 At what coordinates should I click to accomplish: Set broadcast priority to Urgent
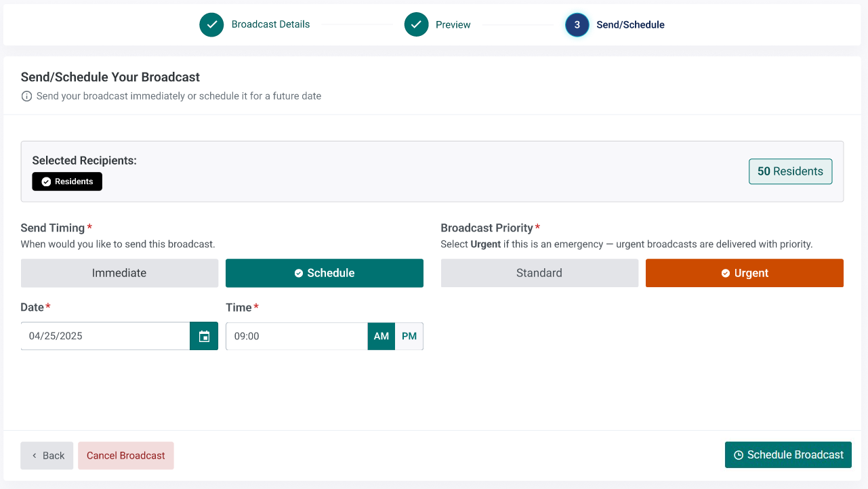point(745,273)
